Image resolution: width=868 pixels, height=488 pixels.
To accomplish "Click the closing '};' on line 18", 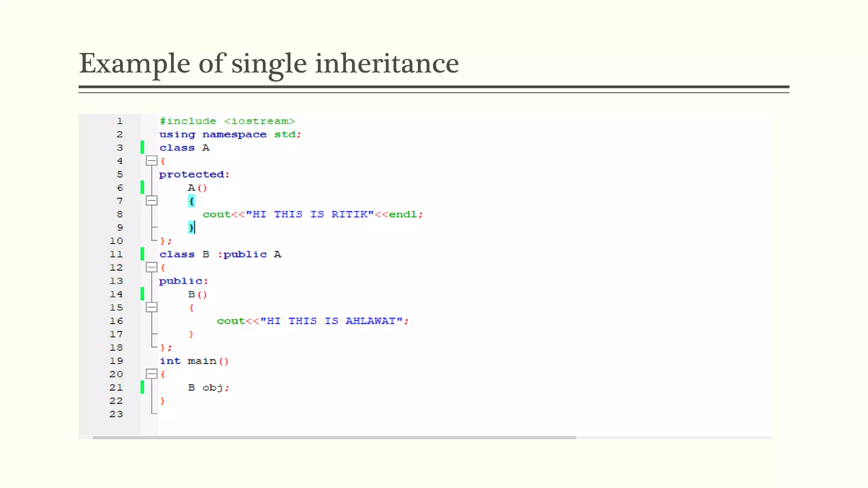I will [166, 348].
